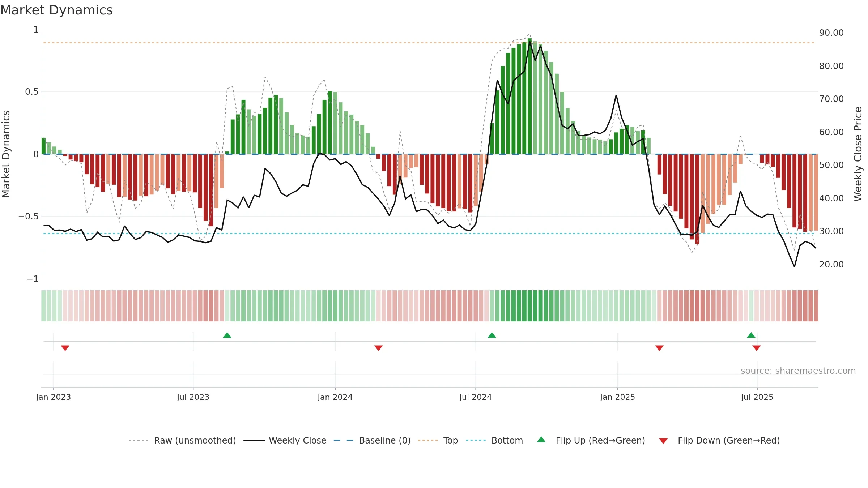Select the flip-down marker near Jan 2023
Image resolution: width=868 pixels, height=488 pixels.
coord(65,348)
